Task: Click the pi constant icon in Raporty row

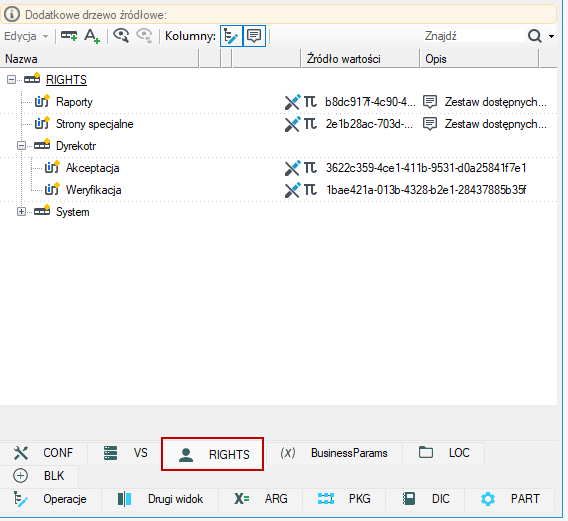Action: (310, 102)
